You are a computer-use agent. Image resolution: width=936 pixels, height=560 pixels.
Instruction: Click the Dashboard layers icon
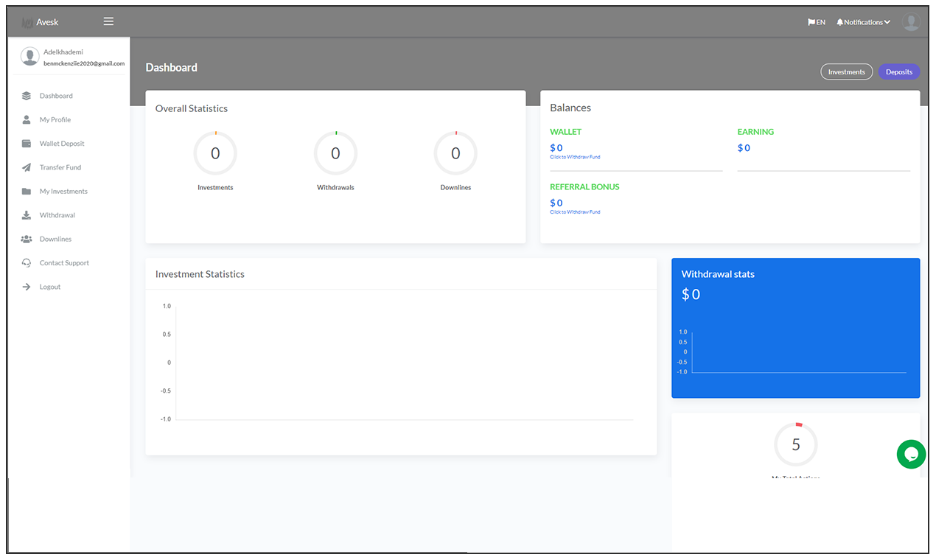pyautogui.click(x=27, y=96)
